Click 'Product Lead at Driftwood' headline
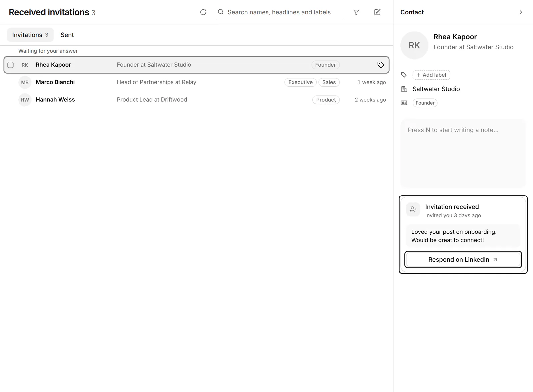533x392 pixels. 152,100
